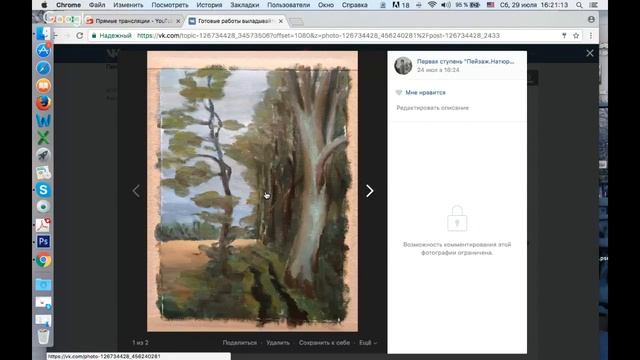
Task: Click Удалить under the photo
Action: (278, 343)
